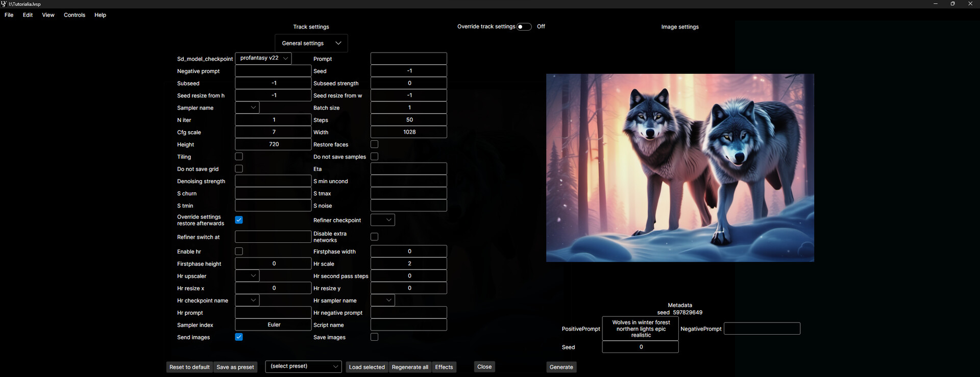This screenshot has width=980, height=377.
Task: Click the app icon in title bar
Action: (4, 4)
